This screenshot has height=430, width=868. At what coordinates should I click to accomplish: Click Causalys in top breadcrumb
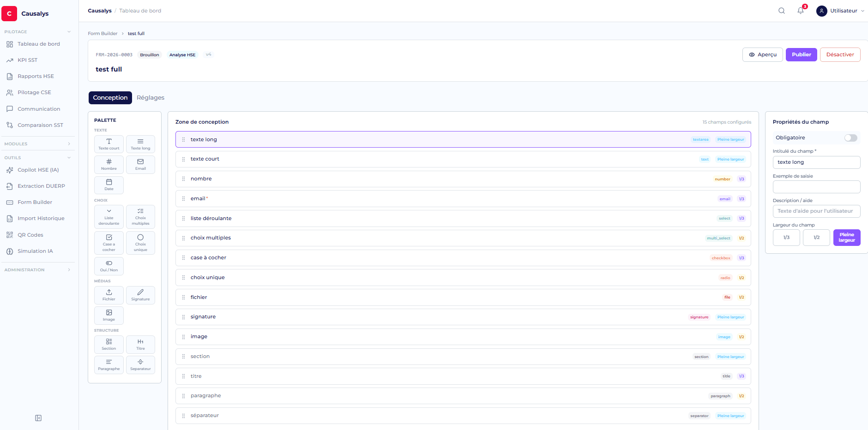(x=100, y=11)
